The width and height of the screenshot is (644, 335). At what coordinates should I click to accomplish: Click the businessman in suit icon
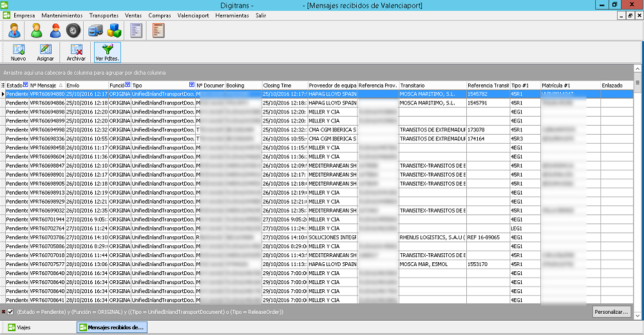(x=15, y=30)
